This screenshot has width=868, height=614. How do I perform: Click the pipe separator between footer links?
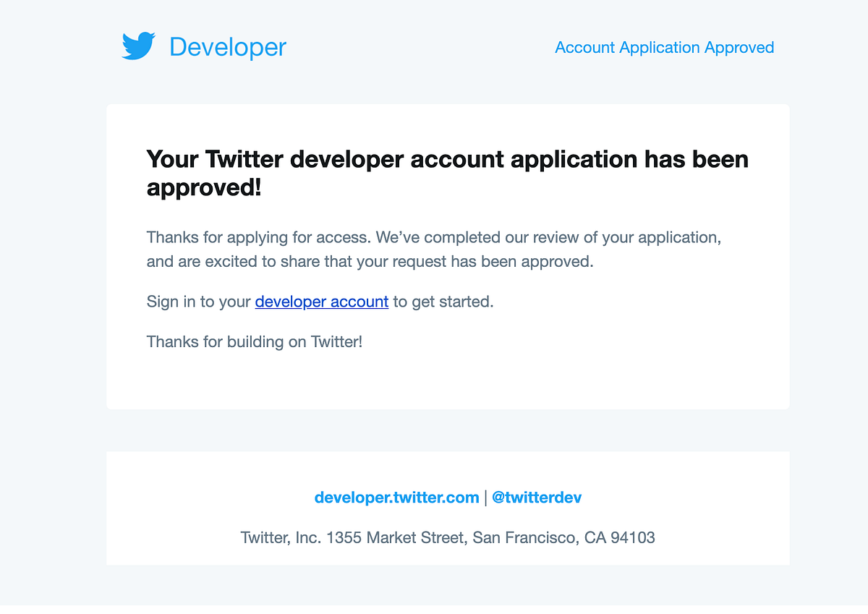pos(485,498)
